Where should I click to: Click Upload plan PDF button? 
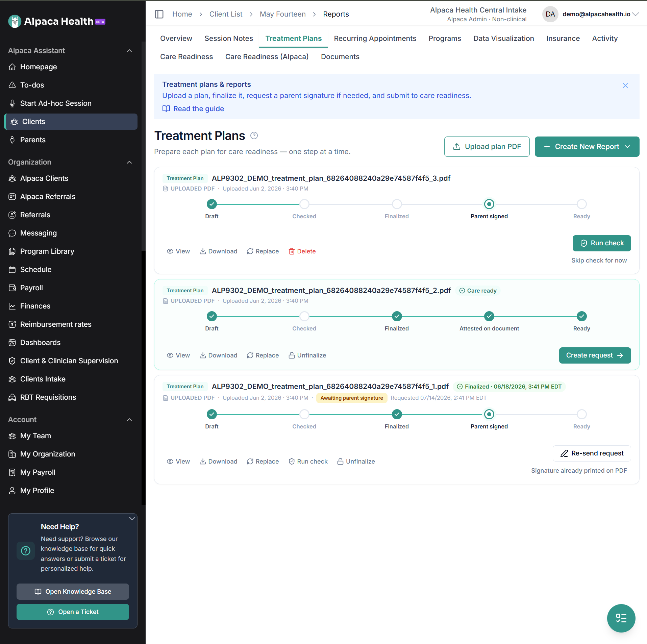pos(487,147)
